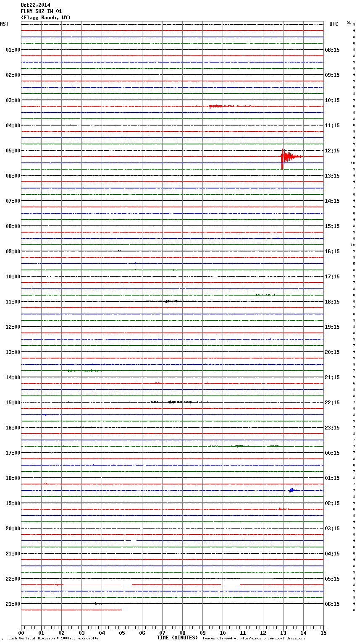Click the 15:00 MST time label
Viewport: 357px width, 644px height.
click(x=13, y=403)
